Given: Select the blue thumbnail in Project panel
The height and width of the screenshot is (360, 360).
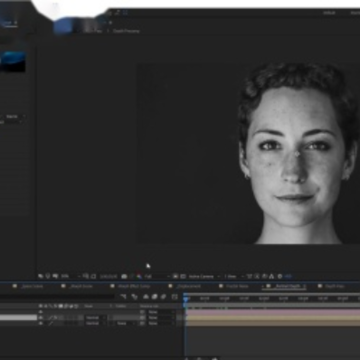Looking at the screenshot, I should click(13, 62).
